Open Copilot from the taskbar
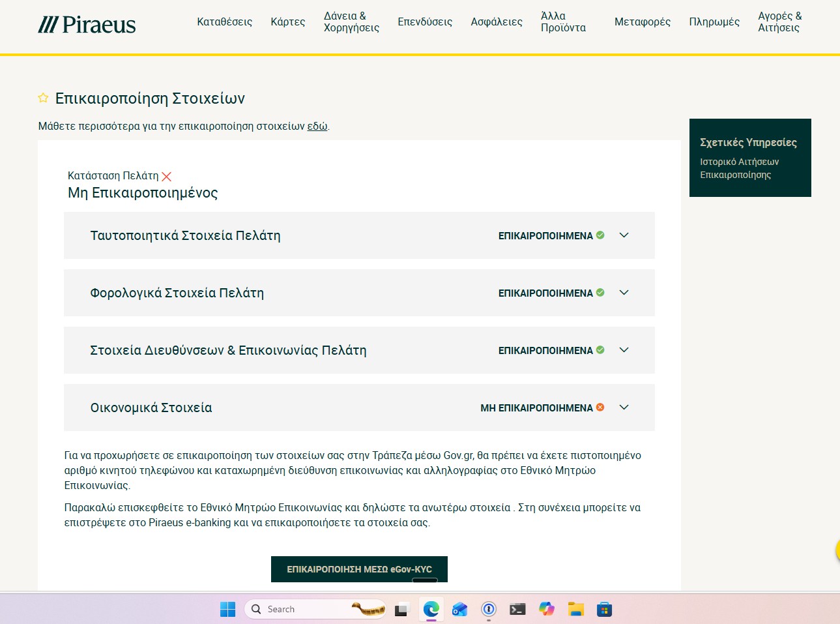 546,609
